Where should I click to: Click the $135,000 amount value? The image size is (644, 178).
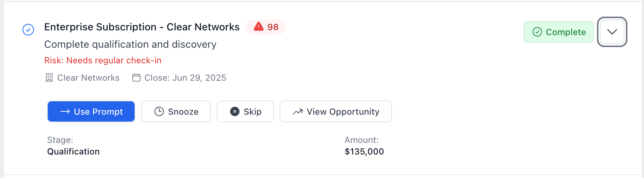(364, 152)
